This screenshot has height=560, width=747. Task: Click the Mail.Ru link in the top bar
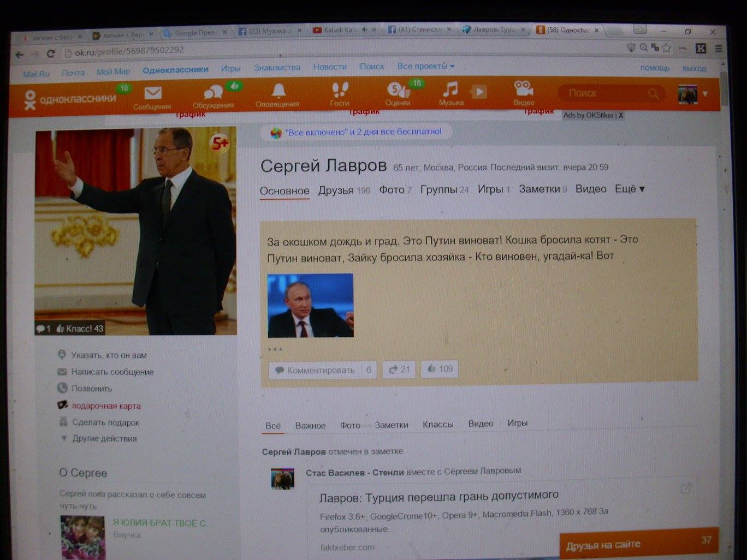pos(36,74)
